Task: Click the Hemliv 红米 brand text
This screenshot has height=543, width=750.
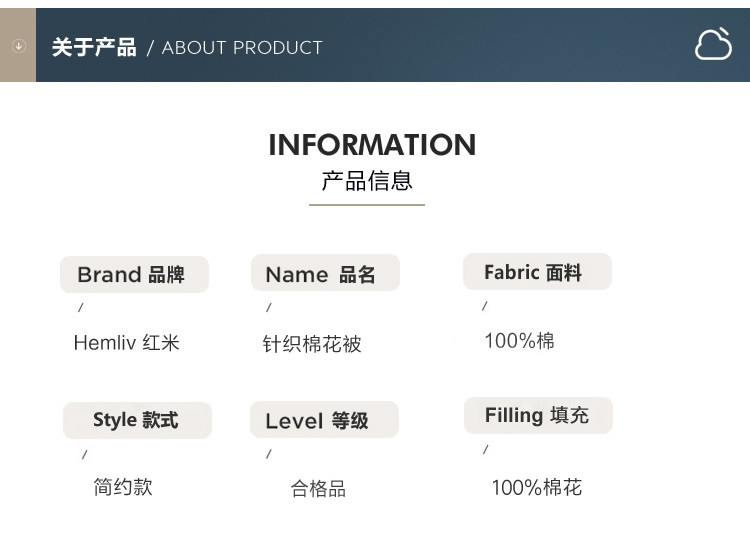Action: click(x=127, y=343)
